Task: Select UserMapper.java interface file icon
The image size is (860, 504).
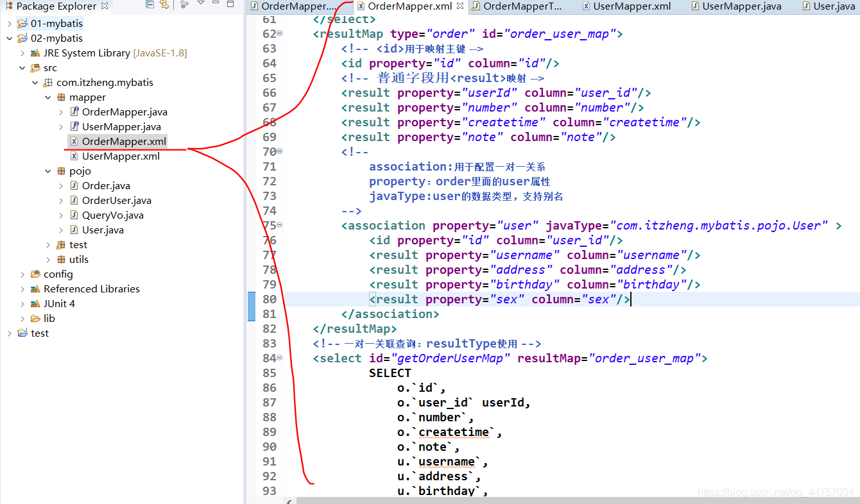Action: [x=74, y=127]
